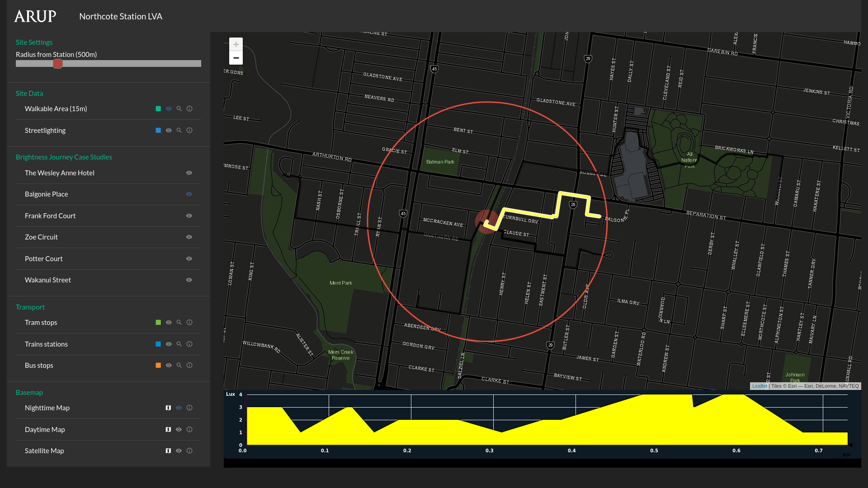Select Frank Ford Court case study
The width and height of the screenshot is (868, 488).
click(50, 216)
